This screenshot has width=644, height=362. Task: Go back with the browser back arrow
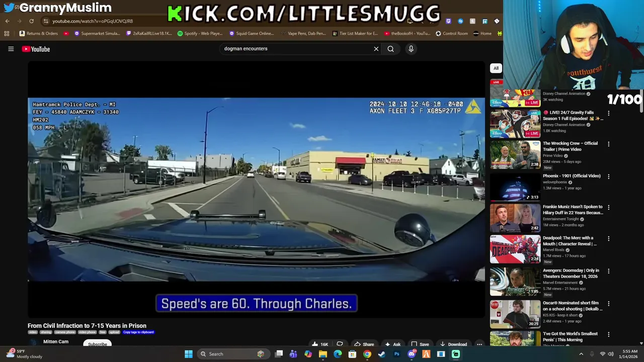(x=7, y=21)
